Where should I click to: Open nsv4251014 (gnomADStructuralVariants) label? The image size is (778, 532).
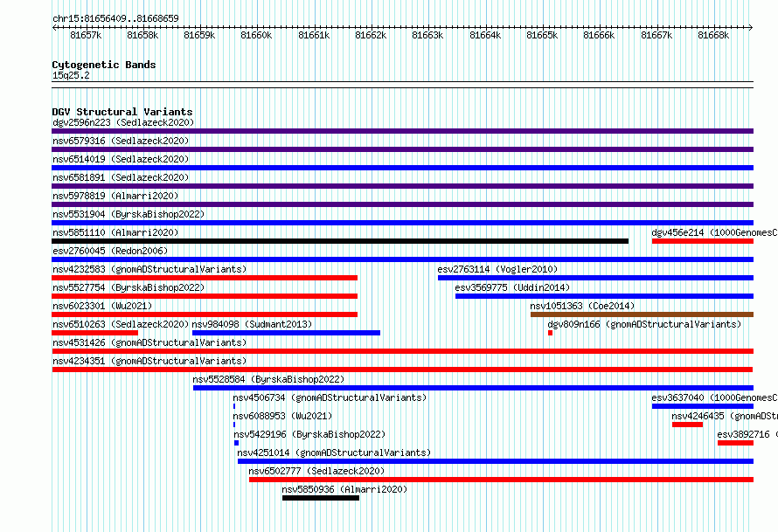click(334, 453)
